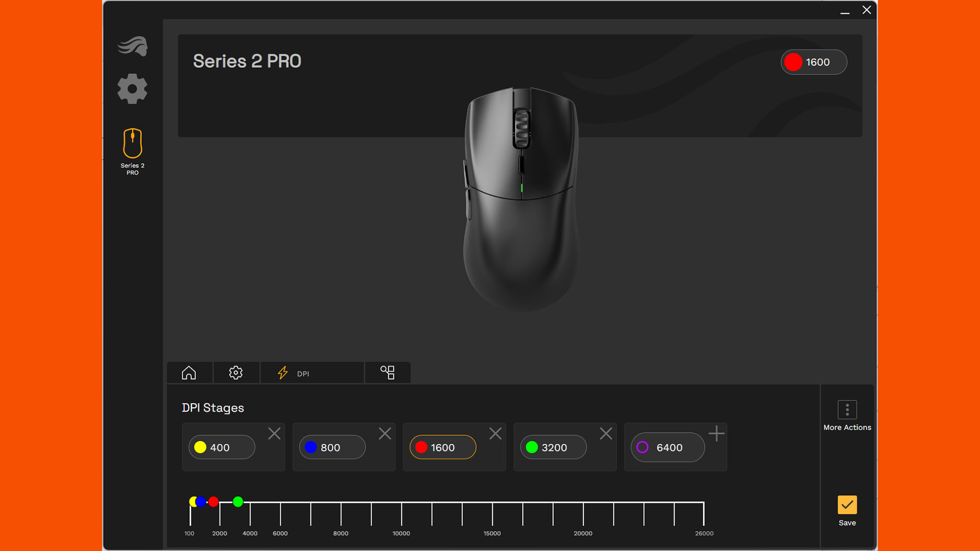Click More Actions three-dot menu

click(x=847, y=409)
